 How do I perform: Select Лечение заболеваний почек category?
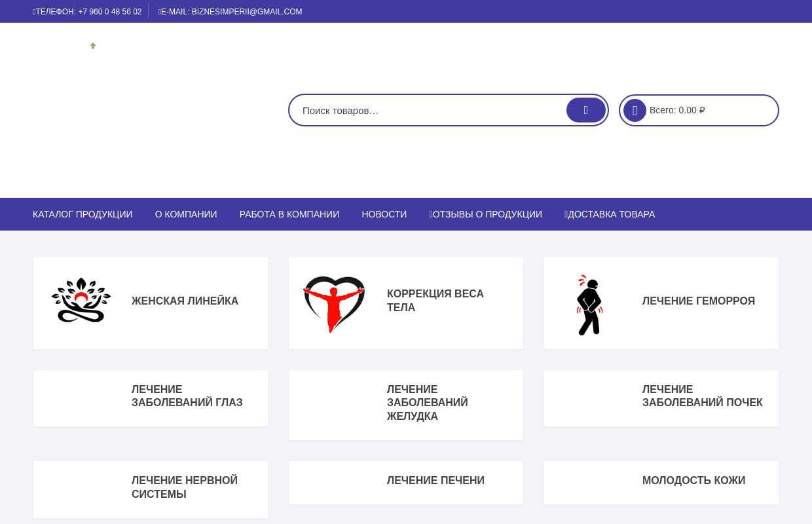(x=702, y=396)
